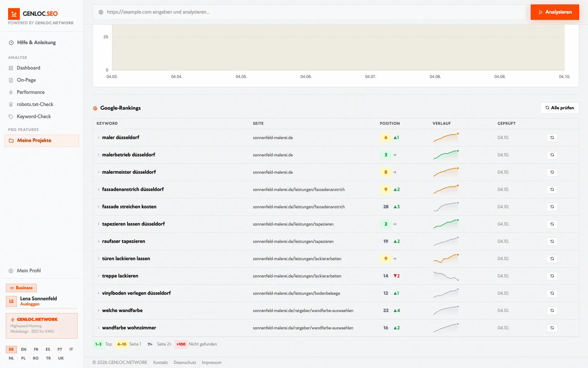Open the Kontakt footer link
The image size is (588, 368).
pyautogui.click(x=160, y=362)
